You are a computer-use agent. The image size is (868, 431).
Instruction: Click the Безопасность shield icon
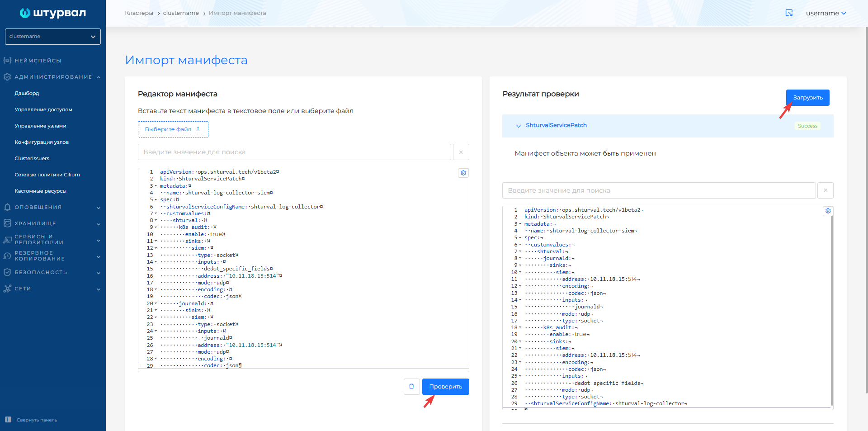click(x=7, y=272)
